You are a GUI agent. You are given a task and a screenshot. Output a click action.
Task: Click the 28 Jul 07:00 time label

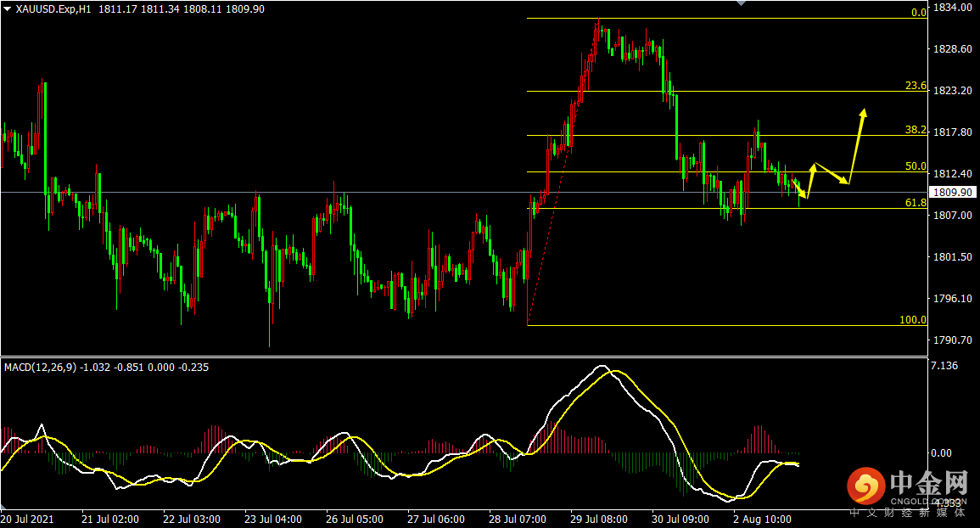click(x=518, y=520)
